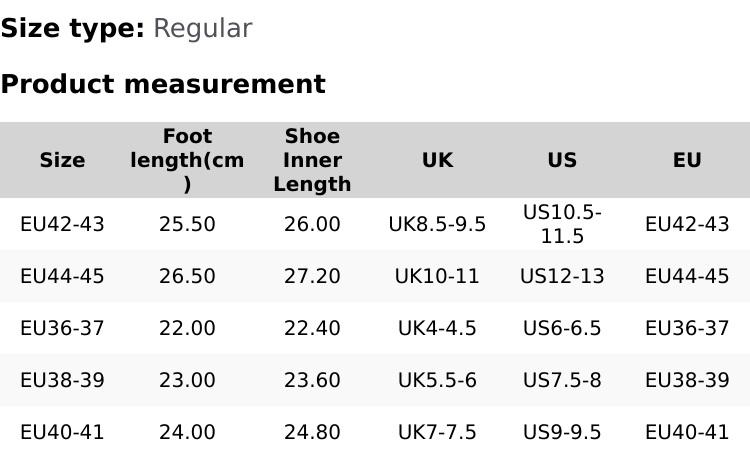Viewport: 750px width, 458px height.
Task: Select the 27.20 shoe inner length cell
Action: [x=312, y=276]
